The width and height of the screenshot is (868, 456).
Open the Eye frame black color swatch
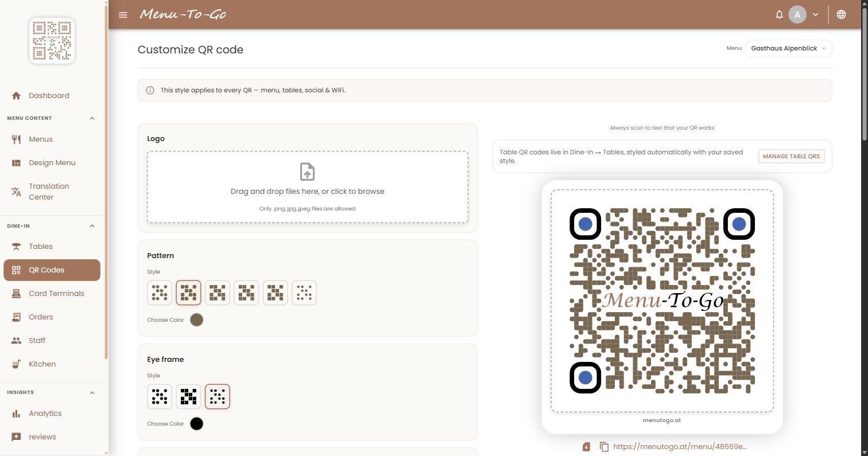[196, 424]
